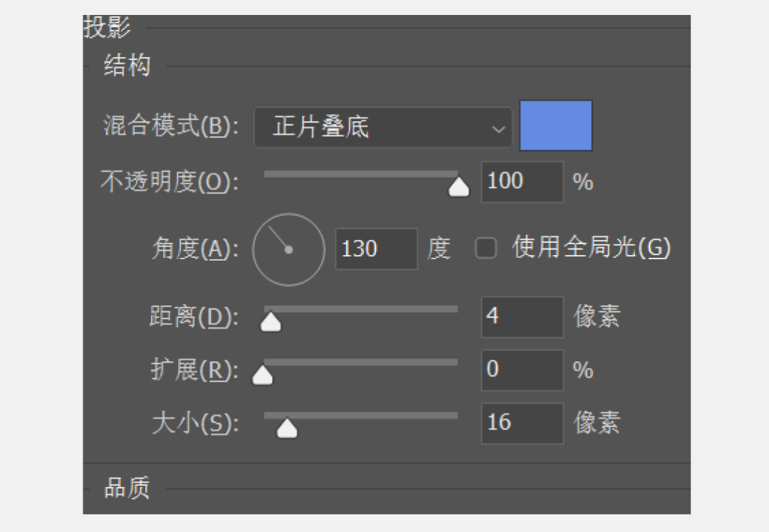Click the circular angle dial
The image size is (769, 532).
pyautogui.click(x=288, y=249)
